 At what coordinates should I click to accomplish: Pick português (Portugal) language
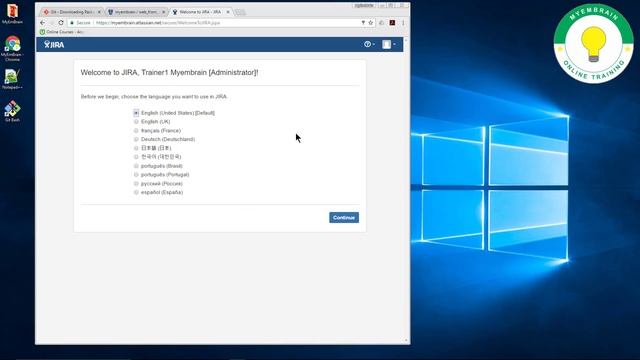[x=136, y=175]
